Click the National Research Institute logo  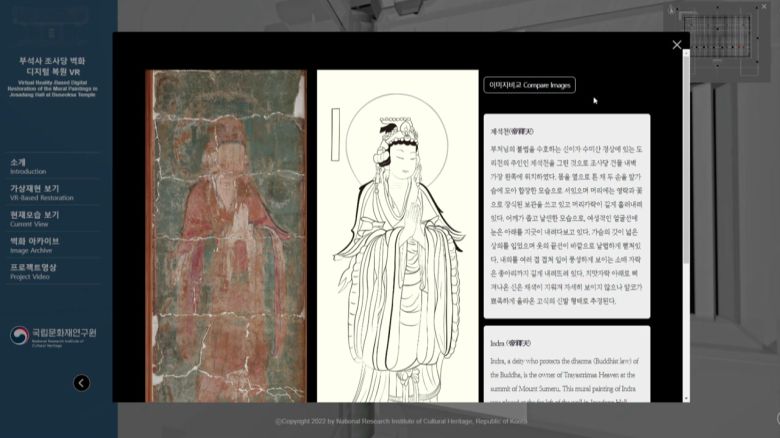click(54, 337)
